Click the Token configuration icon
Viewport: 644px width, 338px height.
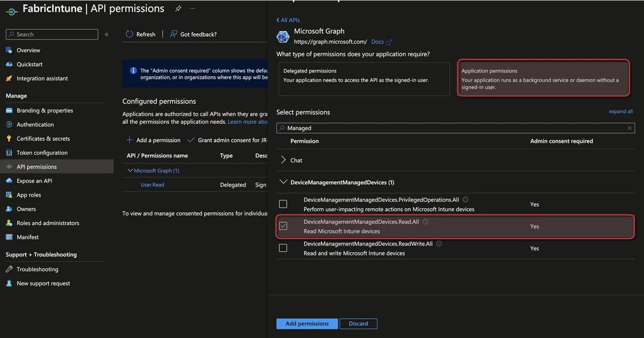coord(9,153)
